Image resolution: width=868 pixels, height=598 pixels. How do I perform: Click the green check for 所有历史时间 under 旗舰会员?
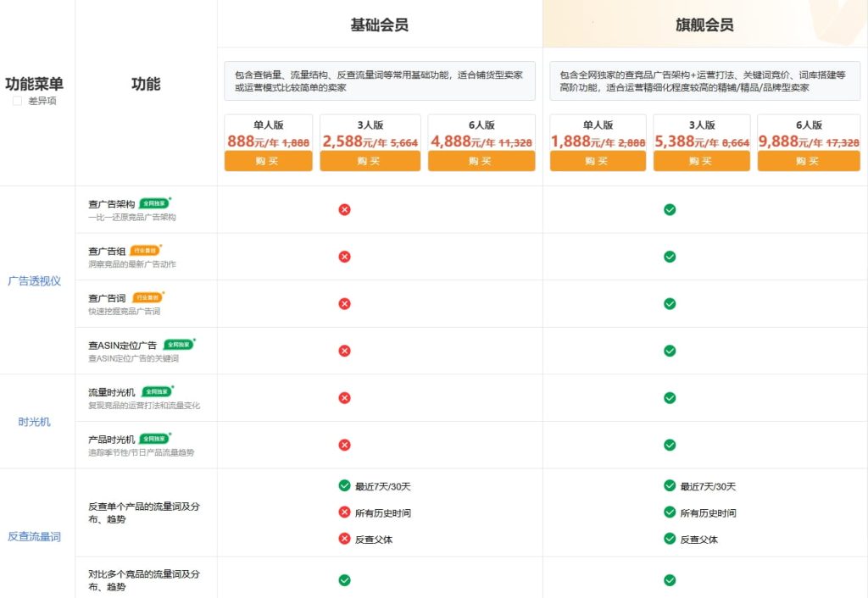coord(669,512)
